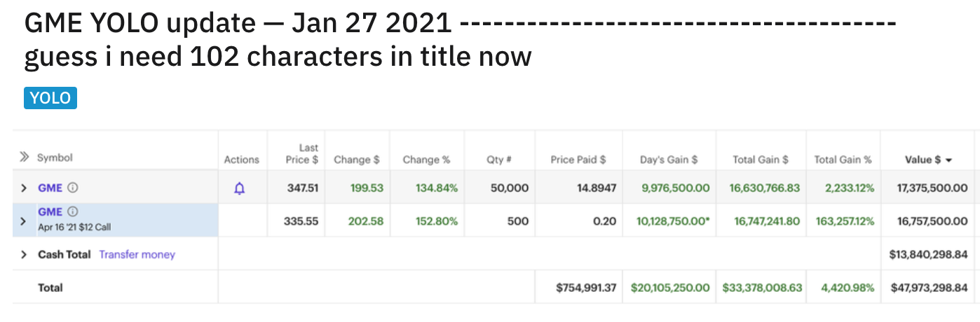980x322 pixels.
Task: Click the YOLO flair tag
Action: (50, 98)
